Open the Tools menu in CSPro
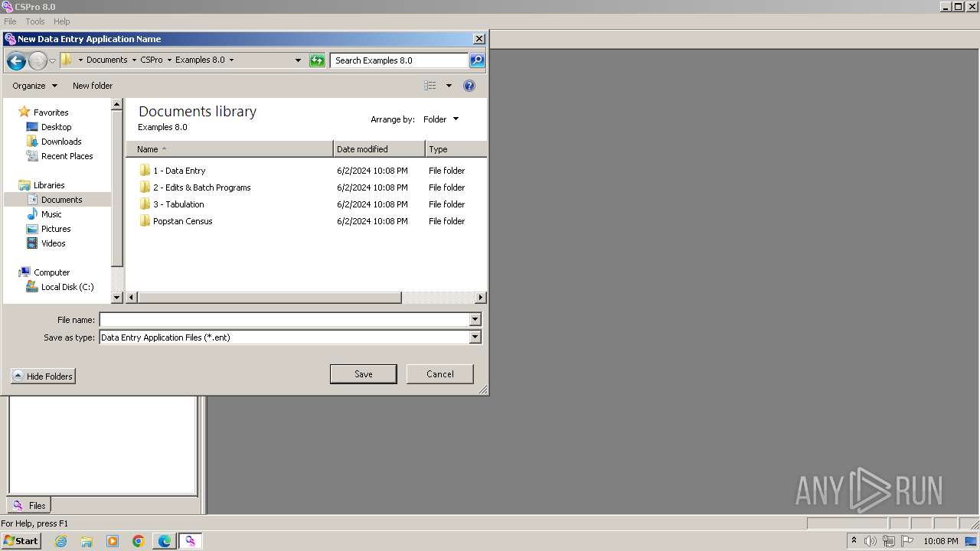 pyautogui.click(x=35, y=21)
